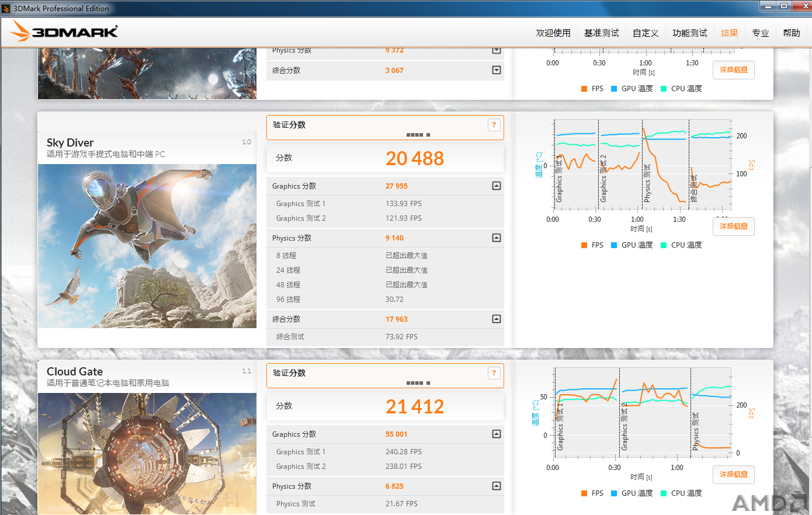Select the 121.93 FPS Graphics 测试 2 value
812x515 pixels.
click(x=404, y=218)
